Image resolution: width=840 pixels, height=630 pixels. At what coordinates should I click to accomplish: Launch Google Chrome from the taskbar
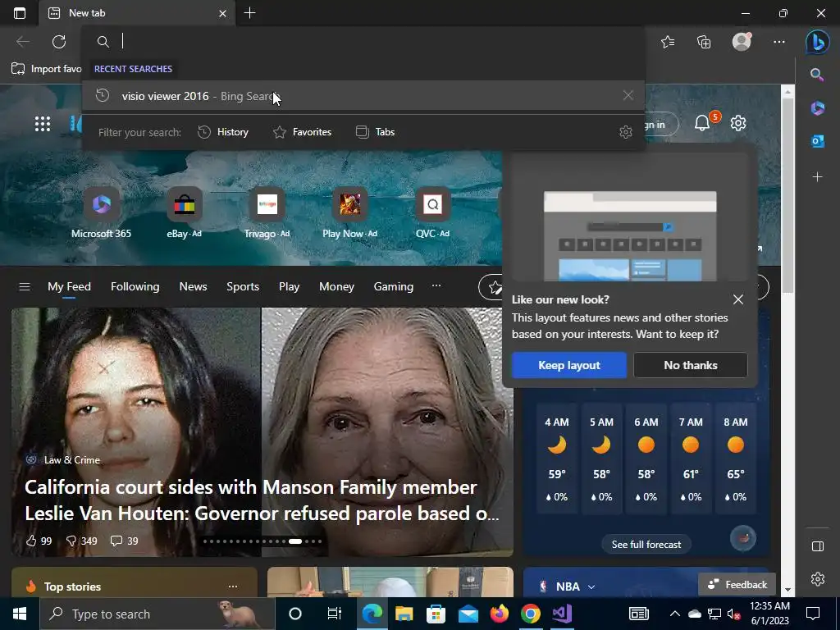tap(531, 614)
